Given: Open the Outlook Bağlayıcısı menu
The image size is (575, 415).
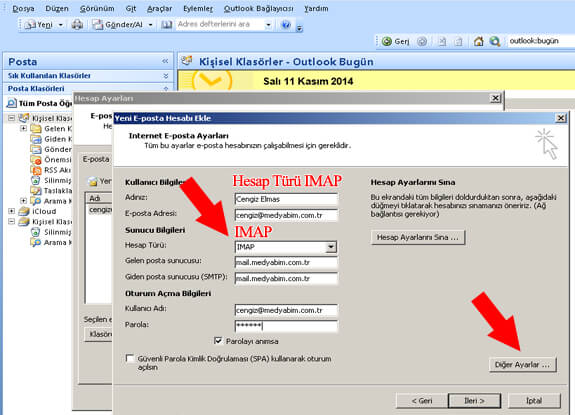Looking at the screenshot, I should click(x=259, y=8).
